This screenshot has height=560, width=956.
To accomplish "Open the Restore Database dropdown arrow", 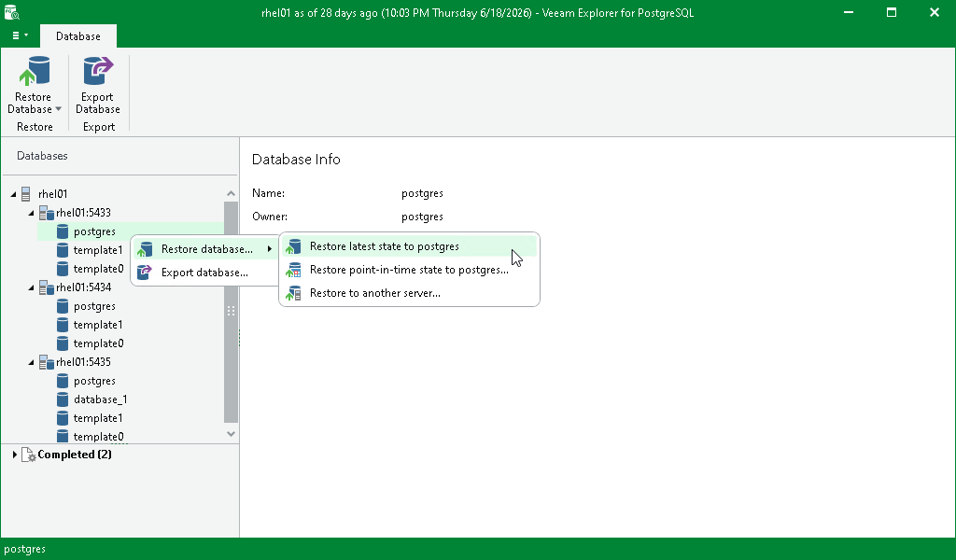I will pos(59,109).
